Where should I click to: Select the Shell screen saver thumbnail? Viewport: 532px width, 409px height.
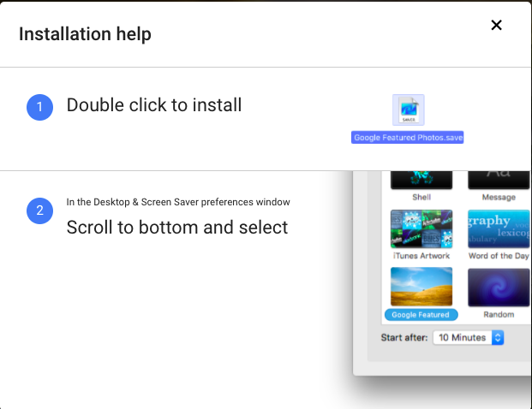tap(421, 180)
